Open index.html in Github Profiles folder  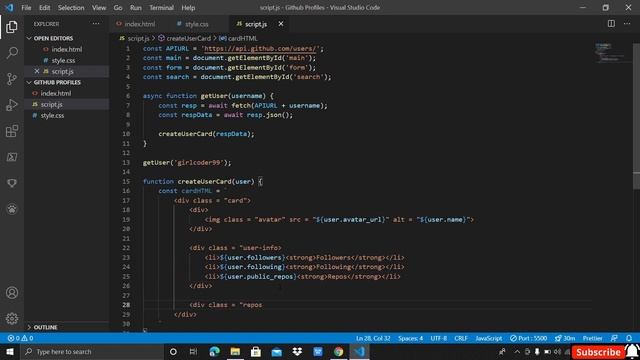[56, 93]
